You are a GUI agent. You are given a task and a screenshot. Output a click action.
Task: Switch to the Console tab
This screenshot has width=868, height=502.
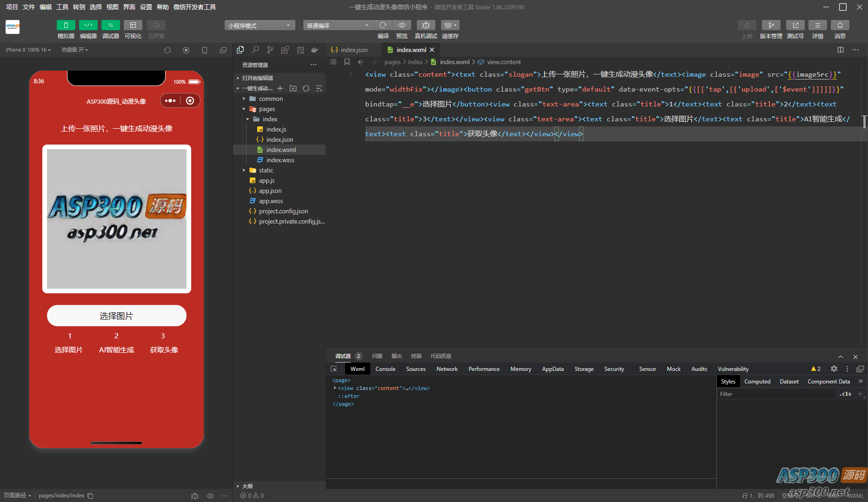pos(385,369)
